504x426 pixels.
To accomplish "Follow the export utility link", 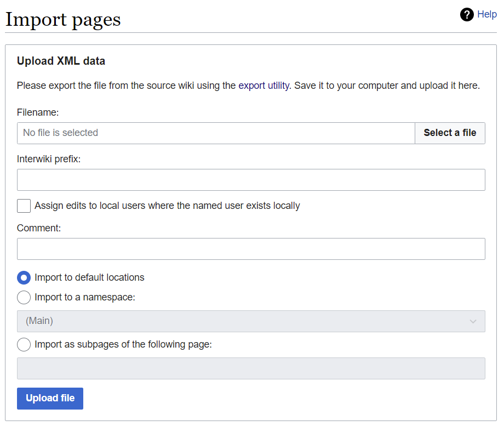I will tap(264, 86).
